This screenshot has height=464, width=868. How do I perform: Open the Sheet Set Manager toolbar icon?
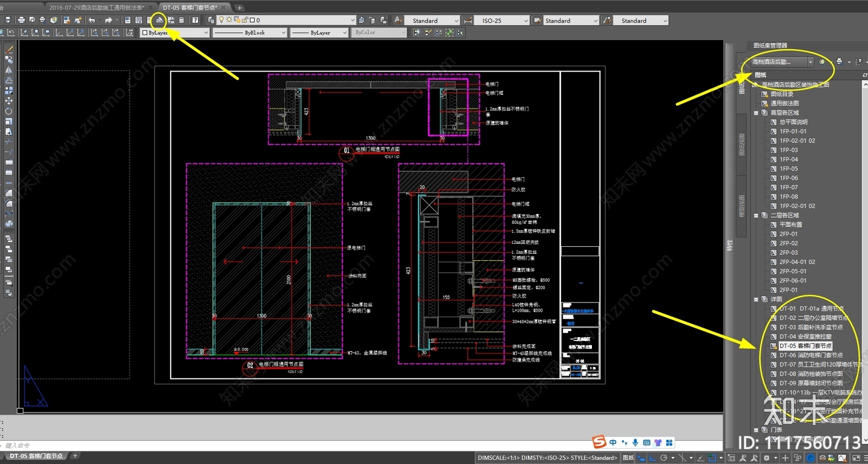[159, 20]
